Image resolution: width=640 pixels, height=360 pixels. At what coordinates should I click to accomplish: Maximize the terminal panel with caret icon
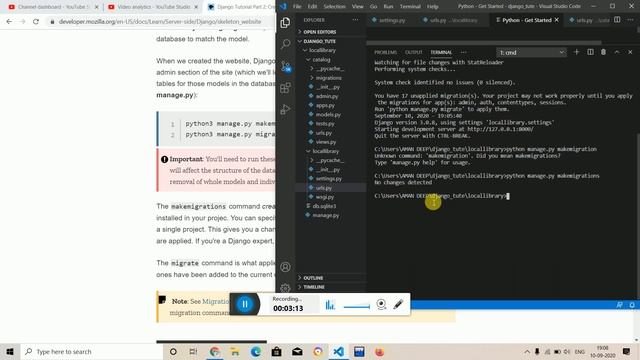617,52
